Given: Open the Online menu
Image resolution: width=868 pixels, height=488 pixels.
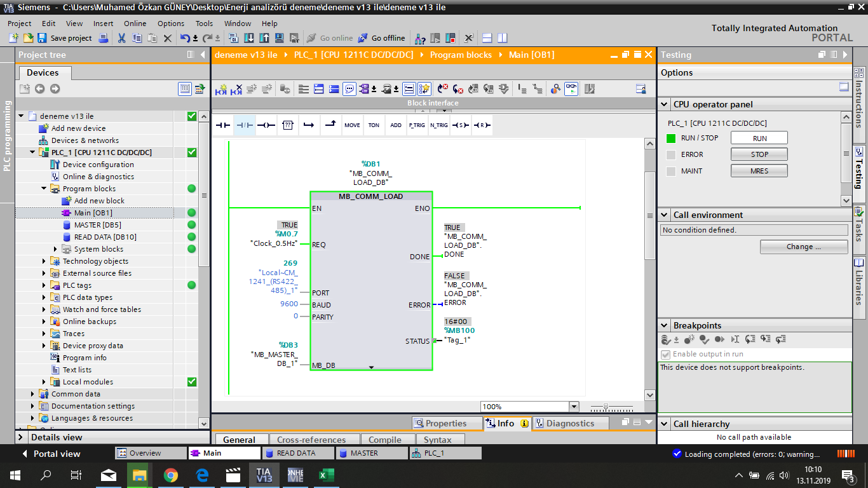Looking at the screenshot, I should [135, 24].
